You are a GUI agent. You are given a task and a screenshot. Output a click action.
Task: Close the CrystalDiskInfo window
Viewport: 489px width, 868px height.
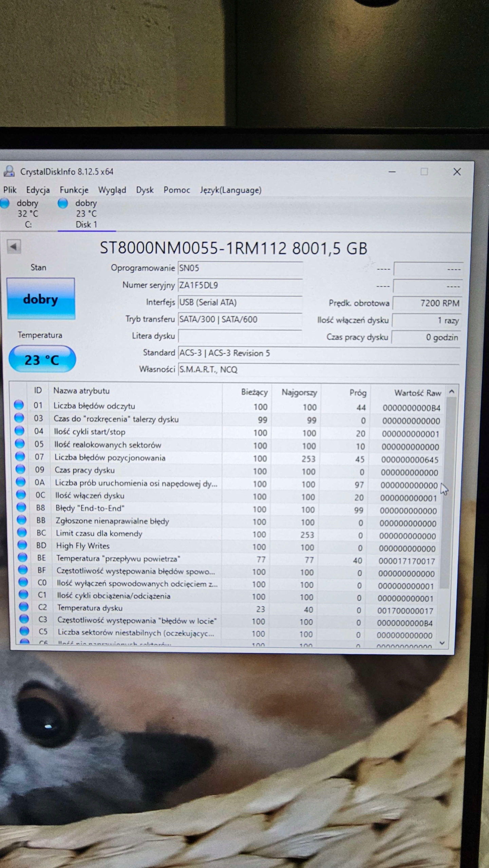(x=457, y=172)
